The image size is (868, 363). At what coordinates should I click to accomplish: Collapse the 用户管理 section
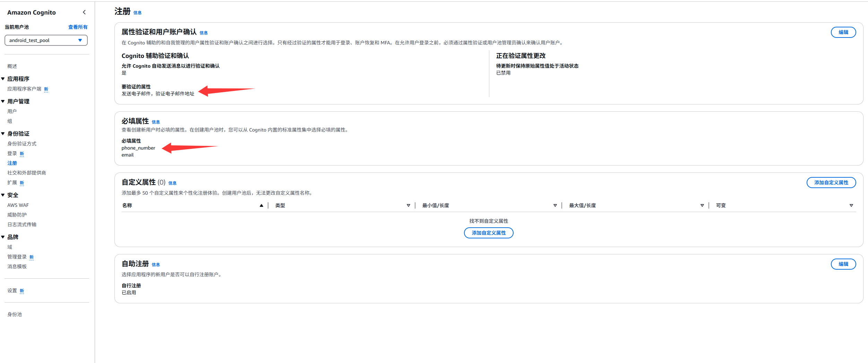tap(3, 101)
